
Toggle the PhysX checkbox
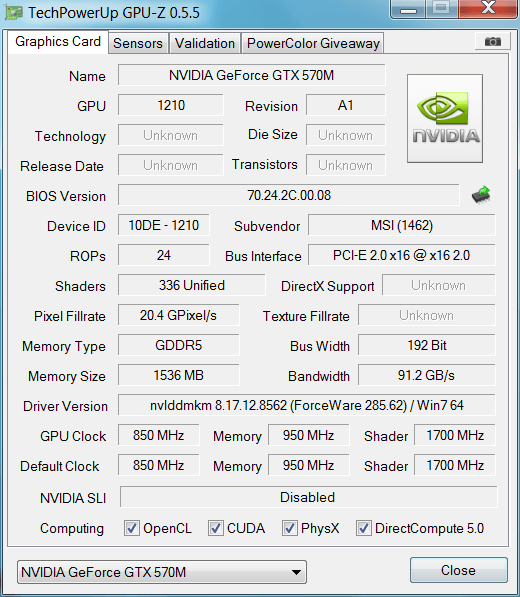click(290, 528)
